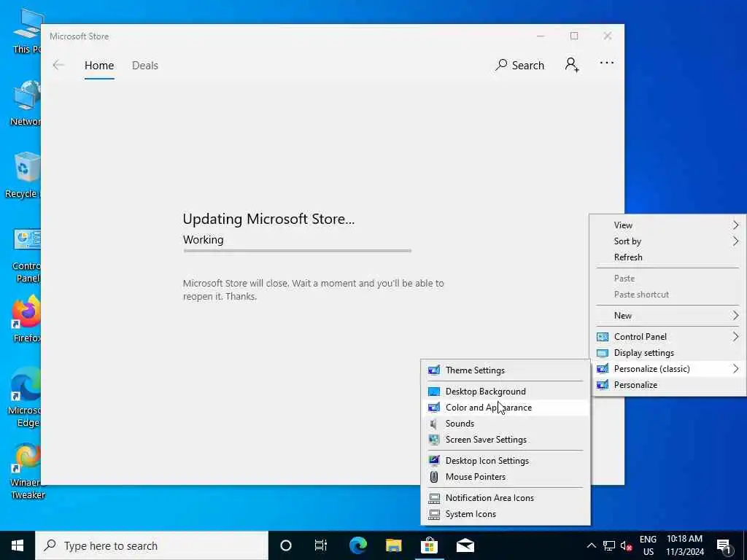The image size is (747, 560).
Task: Open the clock showing 10:18 AM
Action: tap(684, 545)
